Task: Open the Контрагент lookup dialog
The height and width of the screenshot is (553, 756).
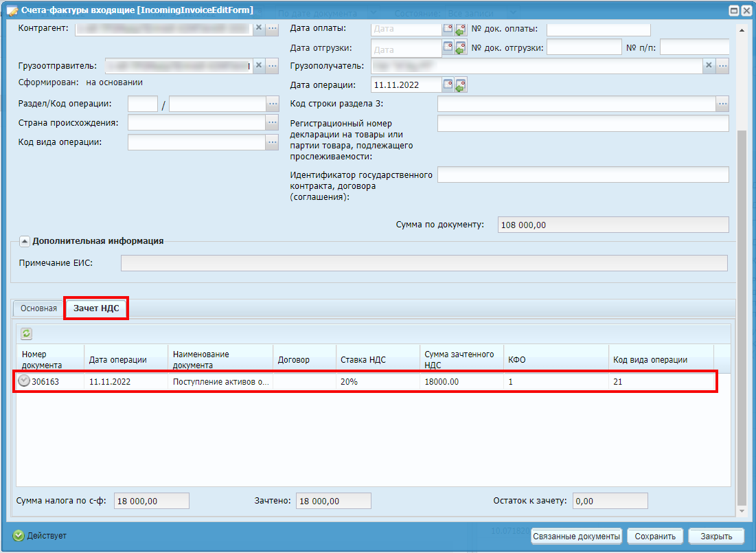Action: click(x=272, y=28)
